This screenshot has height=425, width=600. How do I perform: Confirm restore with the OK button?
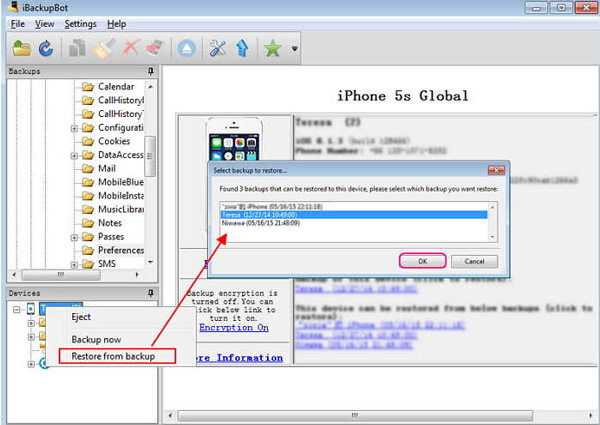[x=422, y=261]
